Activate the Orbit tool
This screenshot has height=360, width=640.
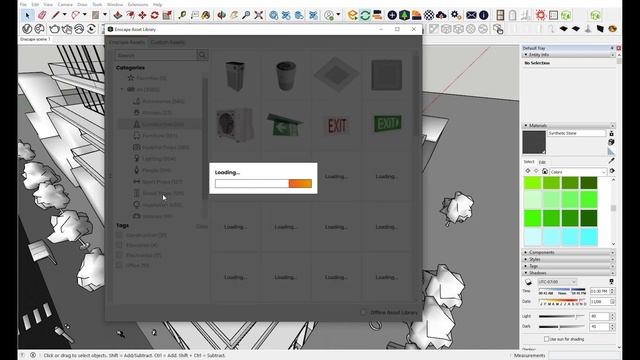point(221,16)
